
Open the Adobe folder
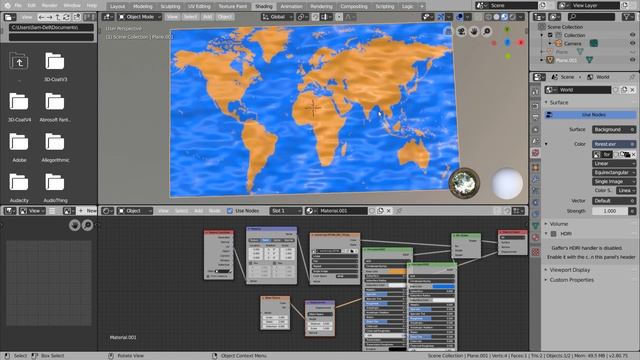coord(19,147)
